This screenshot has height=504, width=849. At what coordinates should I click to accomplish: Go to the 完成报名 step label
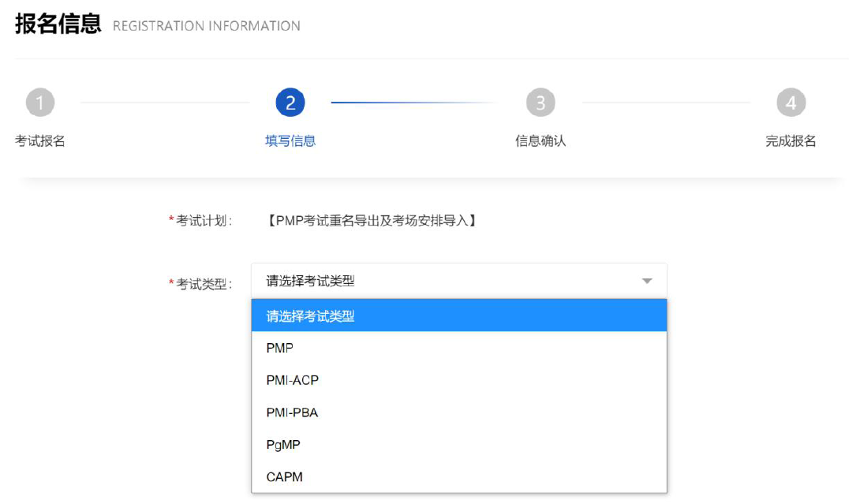coord(791,141)
